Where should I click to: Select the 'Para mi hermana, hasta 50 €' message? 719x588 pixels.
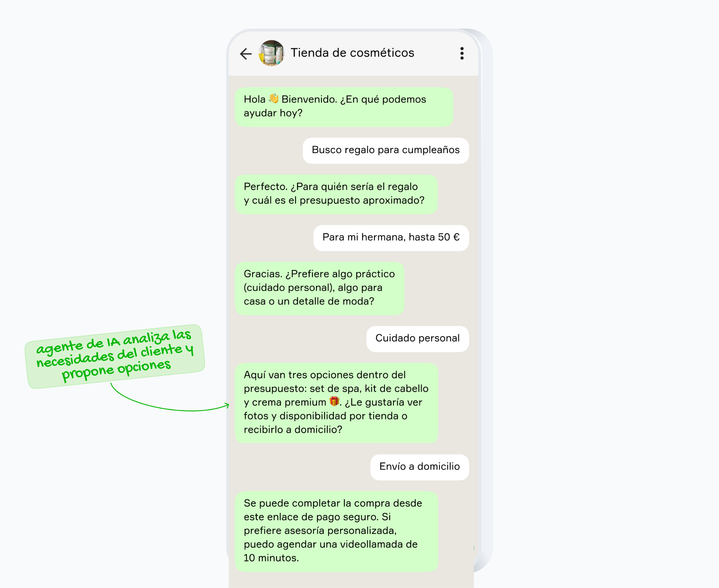(391, 238)
